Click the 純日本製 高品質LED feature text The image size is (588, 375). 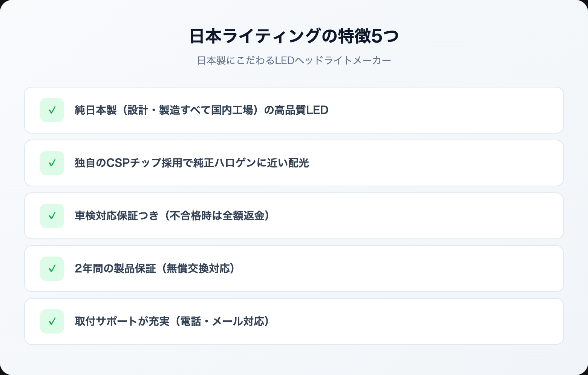tap(201, 110)
